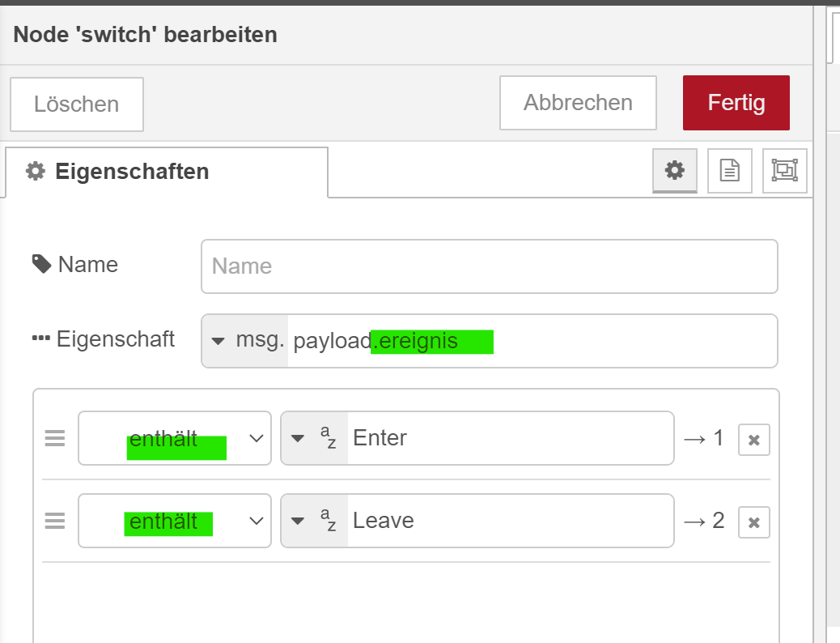Click the Löschen button

click(77, 104)
